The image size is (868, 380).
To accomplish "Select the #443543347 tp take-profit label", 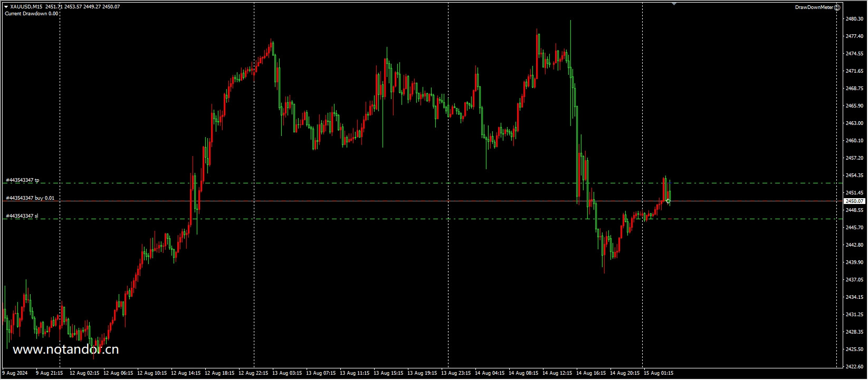I will click(22, 180).
